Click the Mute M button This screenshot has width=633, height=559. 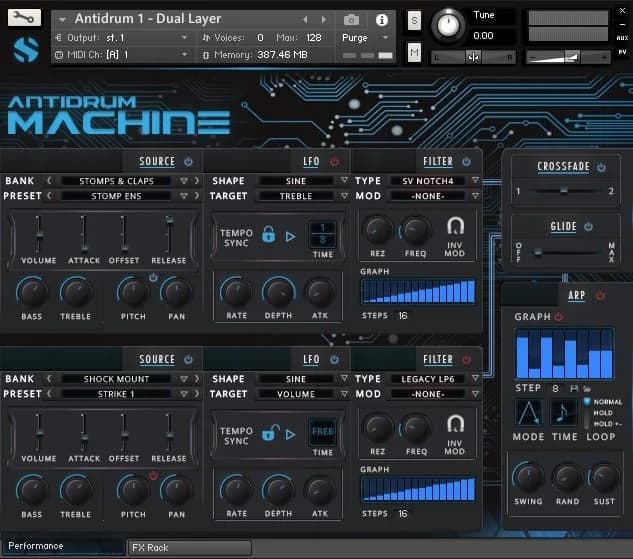pos(414,52)
